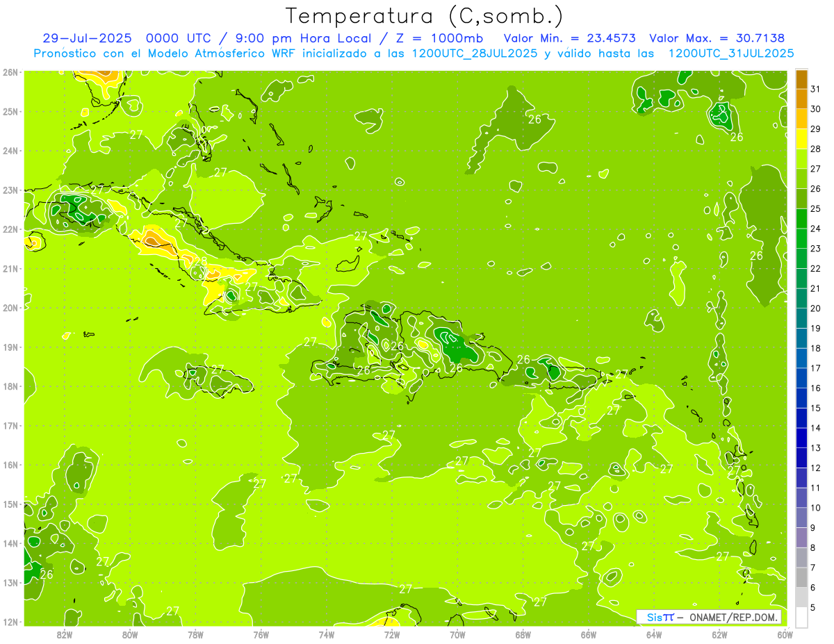834x644 pixels.
Task: Click the colorbar swatch above 31
Action: tap(801, 79)
